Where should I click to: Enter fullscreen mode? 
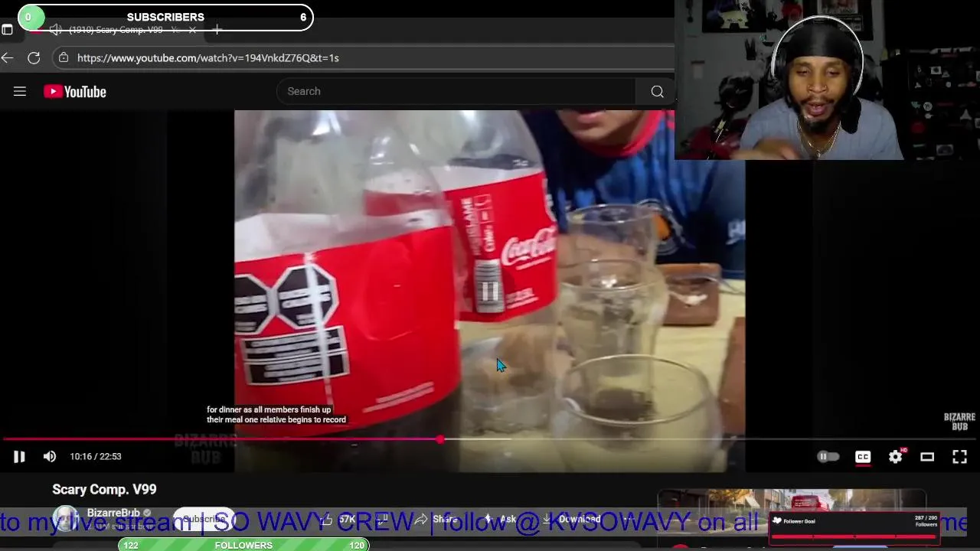[x=959, y=457]
